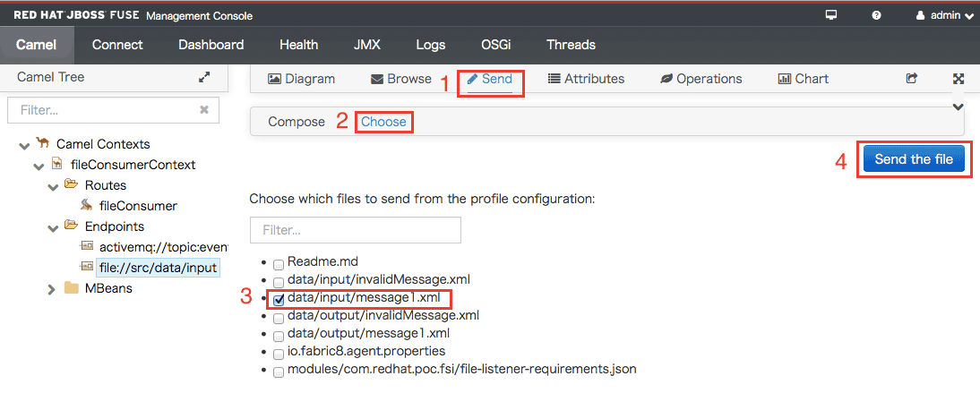
Task: Click the profile files filter field
Action: (x=355, y=230)
